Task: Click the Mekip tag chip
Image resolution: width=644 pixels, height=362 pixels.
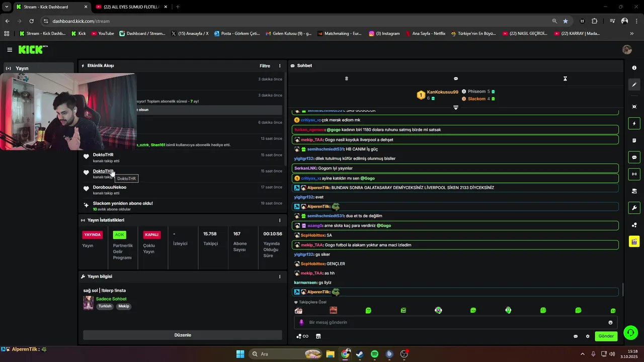Action: [x=124, y=306]
